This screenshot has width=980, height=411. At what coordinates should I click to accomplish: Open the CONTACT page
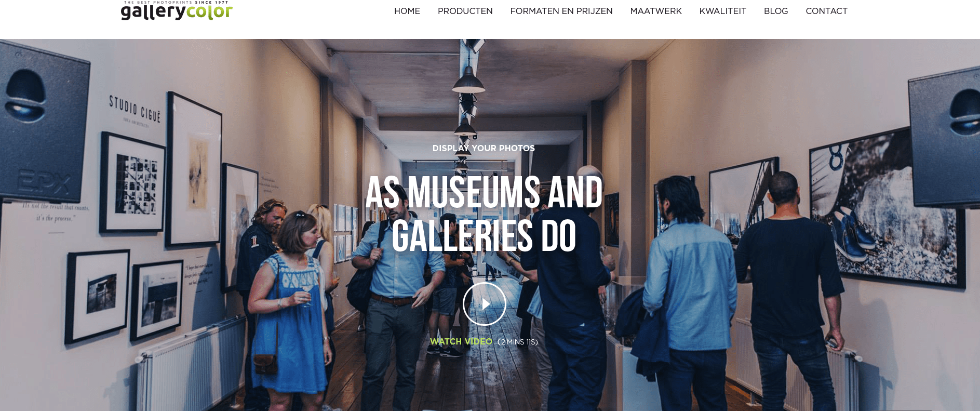pyautogui.click(x=827, y=11)
